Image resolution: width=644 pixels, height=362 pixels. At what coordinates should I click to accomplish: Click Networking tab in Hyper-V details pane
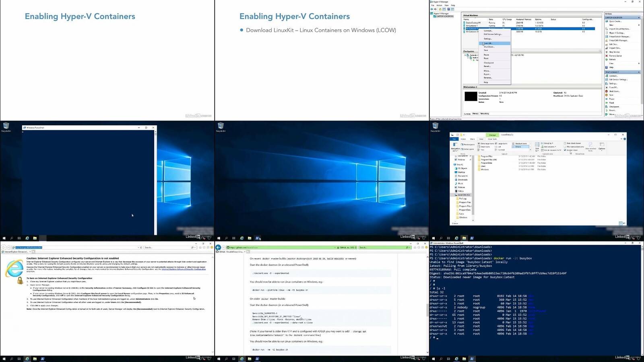coord(485,114)
